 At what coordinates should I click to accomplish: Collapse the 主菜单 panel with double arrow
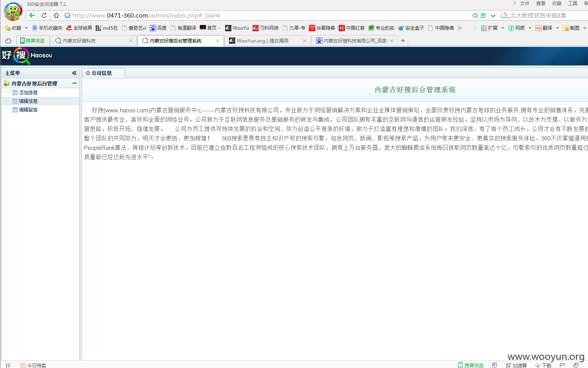coord(74,73)
